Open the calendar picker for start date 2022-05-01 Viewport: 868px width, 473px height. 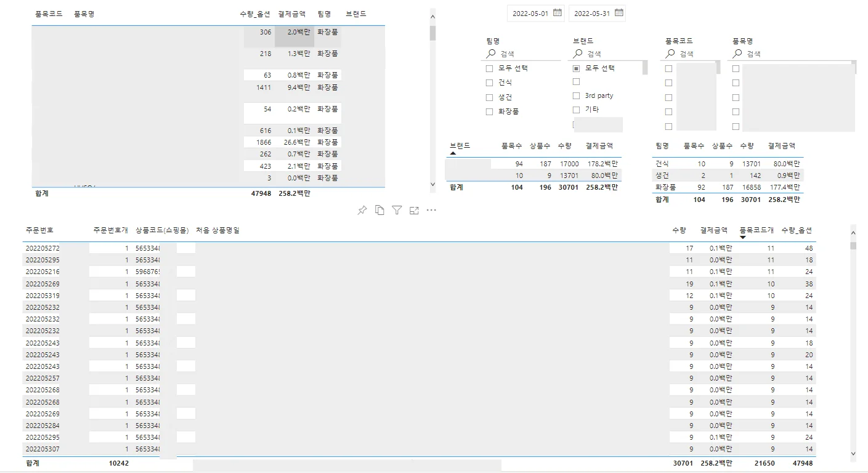tap(557, 12)
